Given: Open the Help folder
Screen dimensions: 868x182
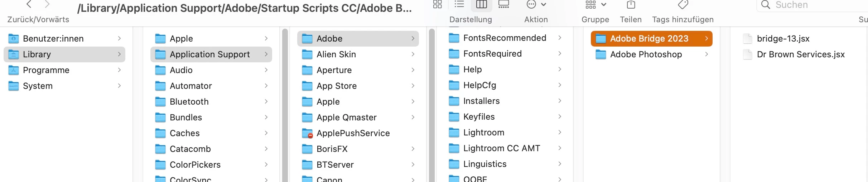Looking at the screenshot, I should pyautogui.click(x=505, y=69).
